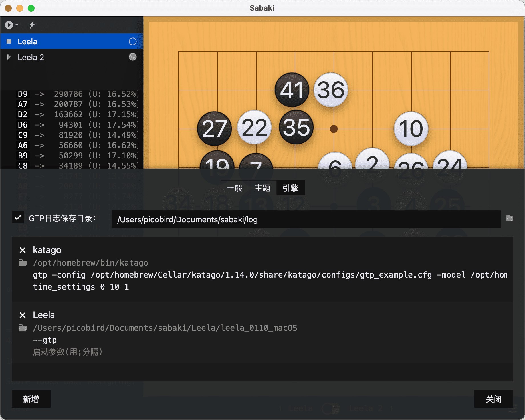Click black stone 27 on the board
The width and height of the screenshot is (525, 420).
214,129
